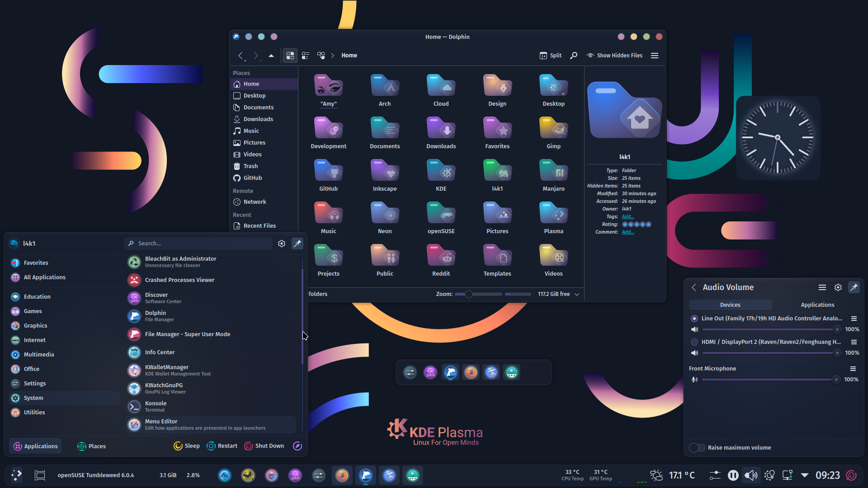
Task: Click Shut Down button
Action: pyautogui.click(x=264, y=446)
